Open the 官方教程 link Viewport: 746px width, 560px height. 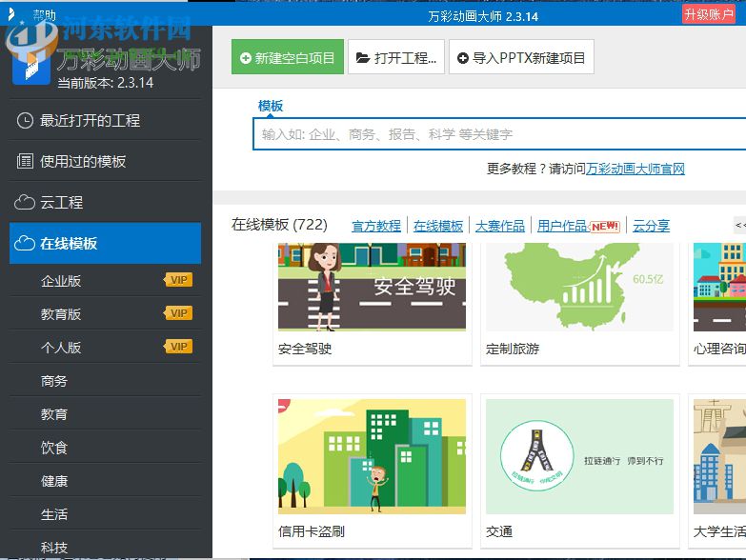tap(376, 226)
